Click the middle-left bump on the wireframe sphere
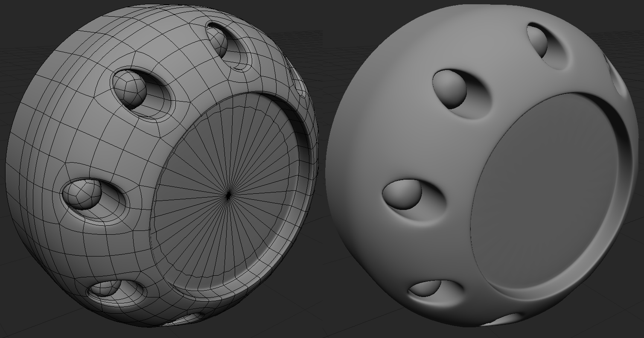Viewport: 644px width, 338px height. pyautogui.click(x=82, y=194)
